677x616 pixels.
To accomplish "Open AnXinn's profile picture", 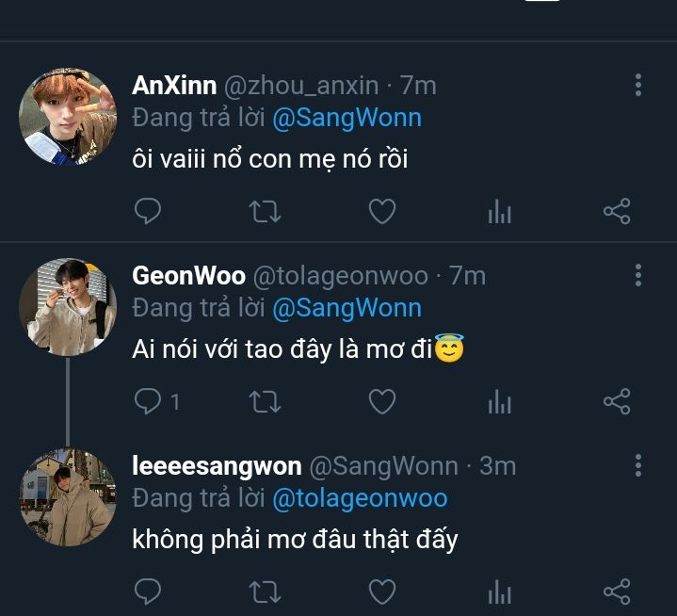I will 68,116.
